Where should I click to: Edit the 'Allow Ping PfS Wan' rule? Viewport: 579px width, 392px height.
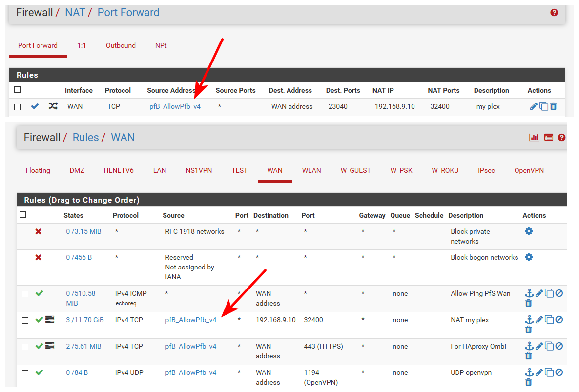point(539,293)
